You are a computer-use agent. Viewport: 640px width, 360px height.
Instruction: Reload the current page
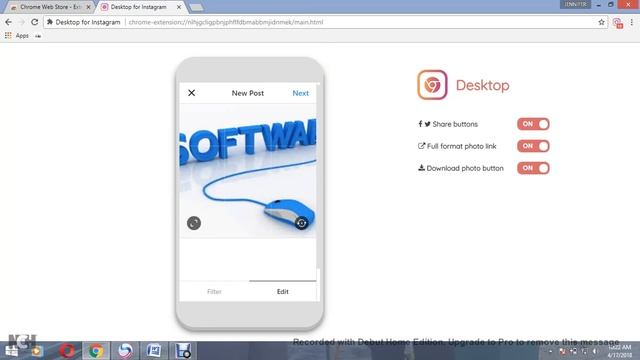tap(35, 22)
